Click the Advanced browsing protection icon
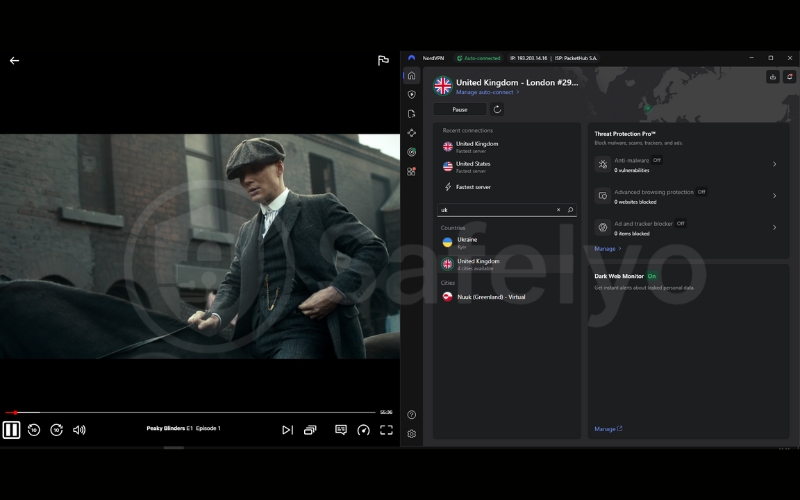 coord(603,196)
